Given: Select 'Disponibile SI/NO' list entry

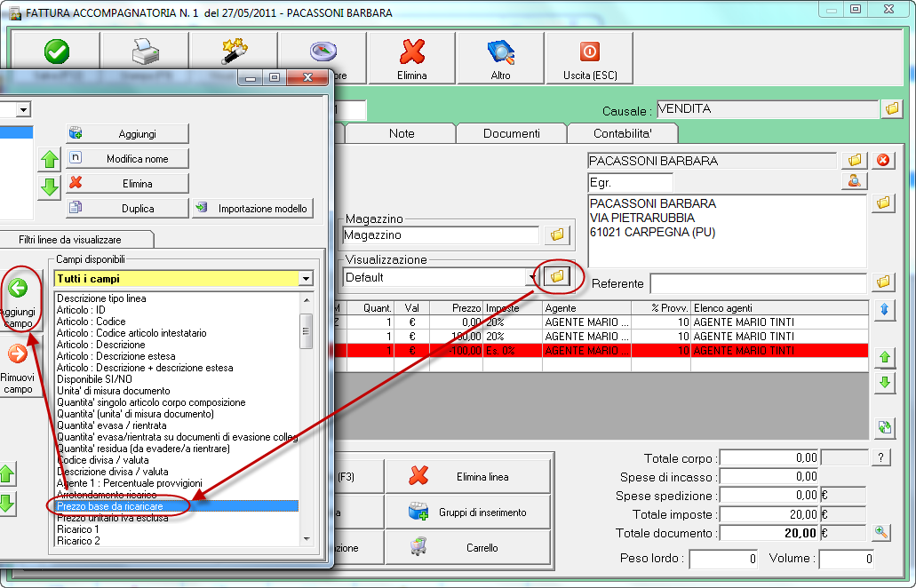Looking at the screenshot, I should coord(95,379).
